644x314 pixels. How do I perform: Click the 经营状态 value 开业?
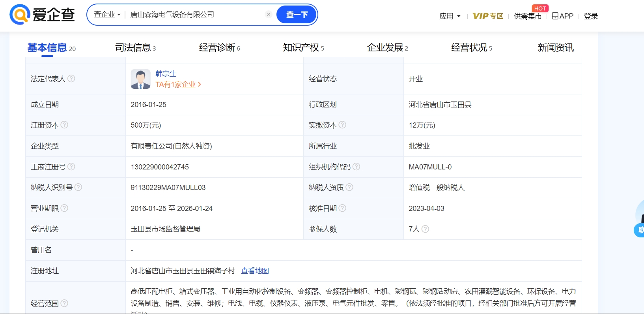pos(416,79)
